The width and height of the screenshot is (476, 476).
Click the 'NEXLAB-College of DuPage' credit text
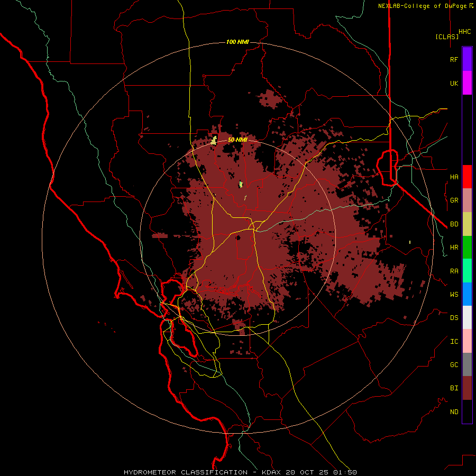tap(422, 6)
